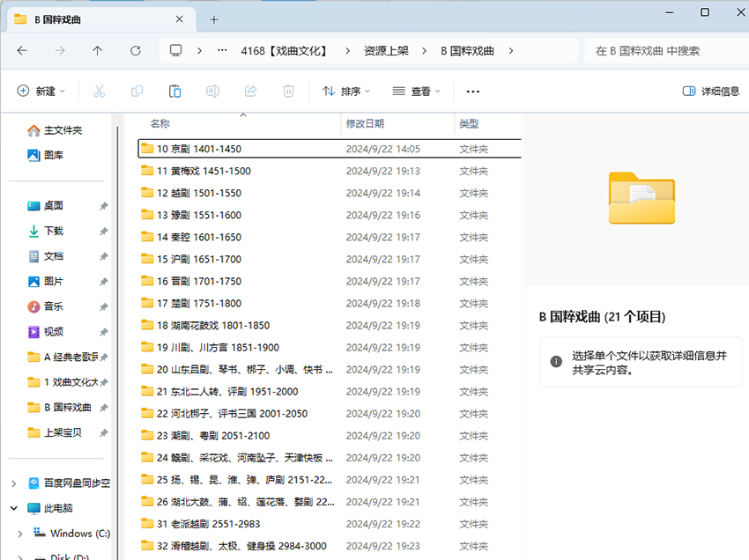Image resolution: width=749 pixels, height=560 pixels.
Task: Select folder 31 老派越剧 2551-2983
Action: click(x=330, y=524)
